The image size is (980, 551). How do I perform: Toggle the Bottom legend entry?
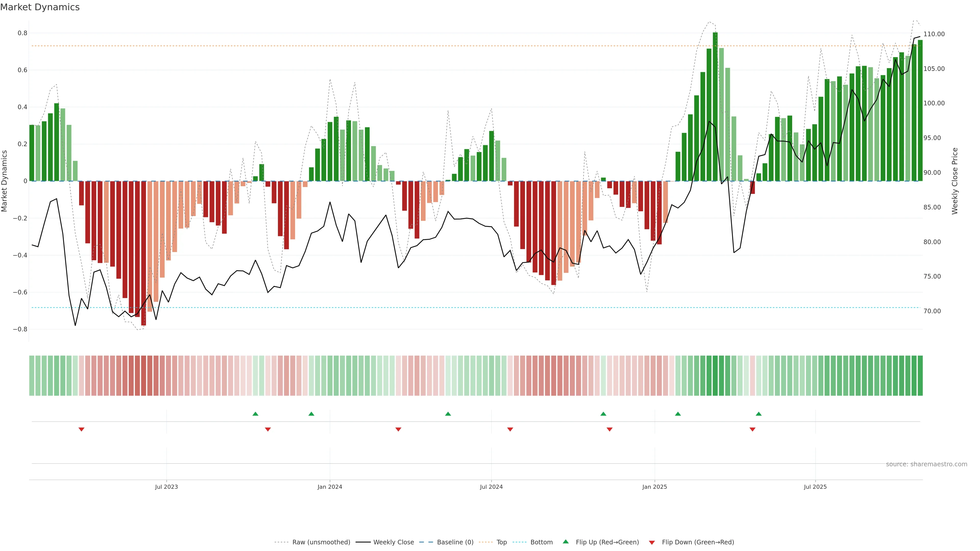(x=541, y=542)
